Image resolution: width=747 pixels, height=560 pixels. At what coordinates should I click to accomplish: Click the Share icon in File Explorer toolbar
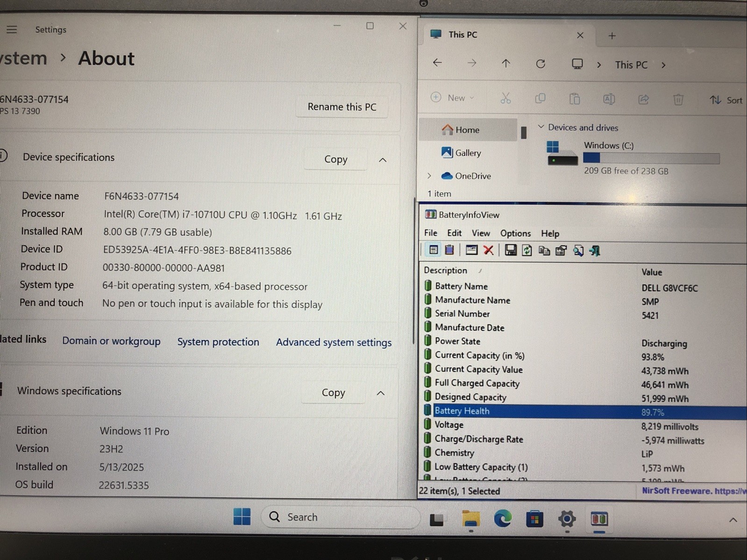click(x=644, y=99)
